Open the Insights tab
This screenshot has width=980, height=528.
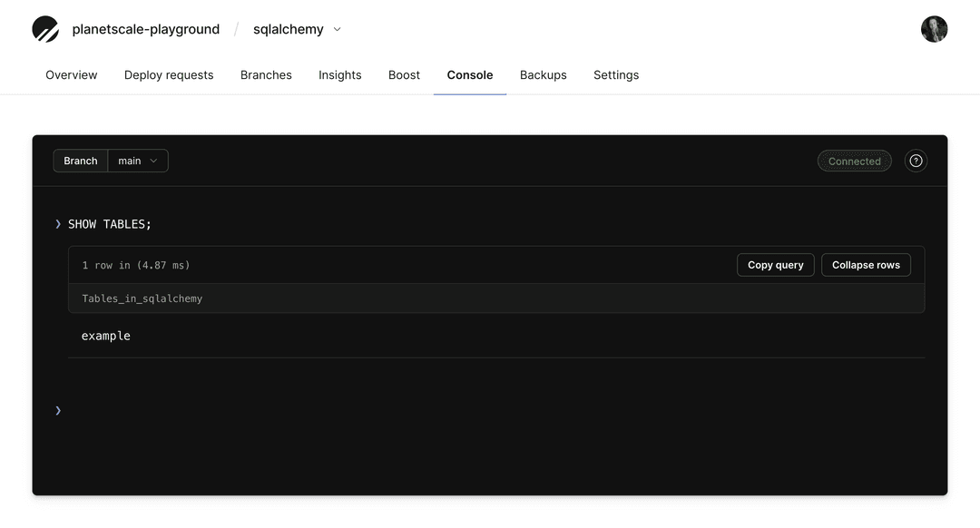click(340, 75)
